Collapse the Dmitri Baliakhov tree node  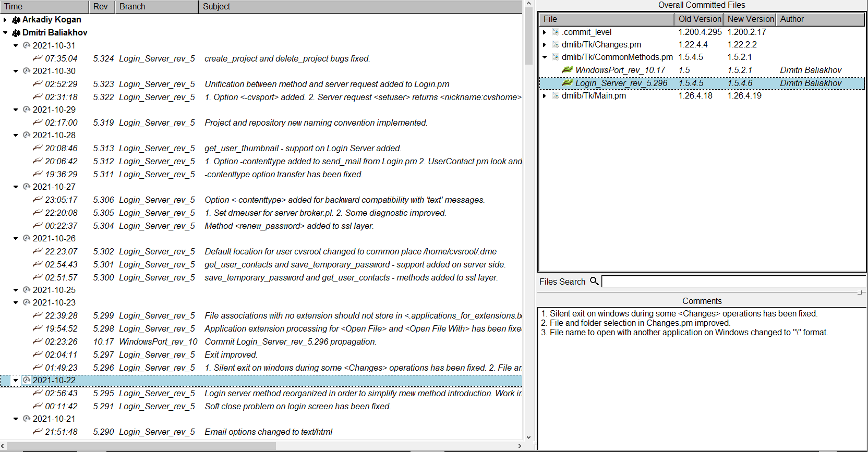tap(5, 33)
